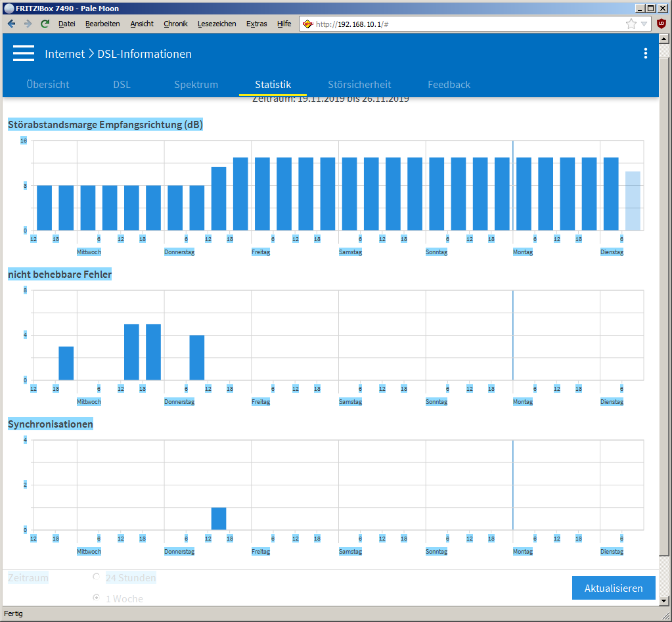The image size is (672, 622).
Task: Click the Störabstandsmarge Empfangsrichtung (dB) heading
Action: pyautogui.click(x=105, y=125)
